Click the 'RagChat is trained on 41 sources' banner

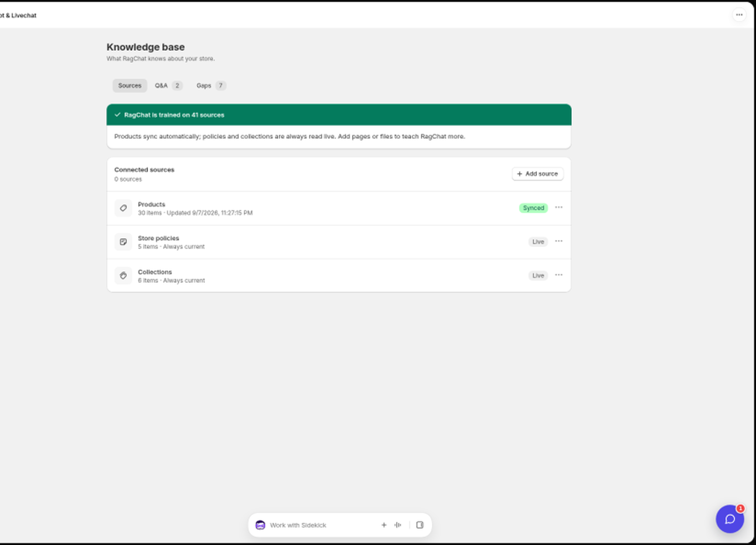click(339, 115)
